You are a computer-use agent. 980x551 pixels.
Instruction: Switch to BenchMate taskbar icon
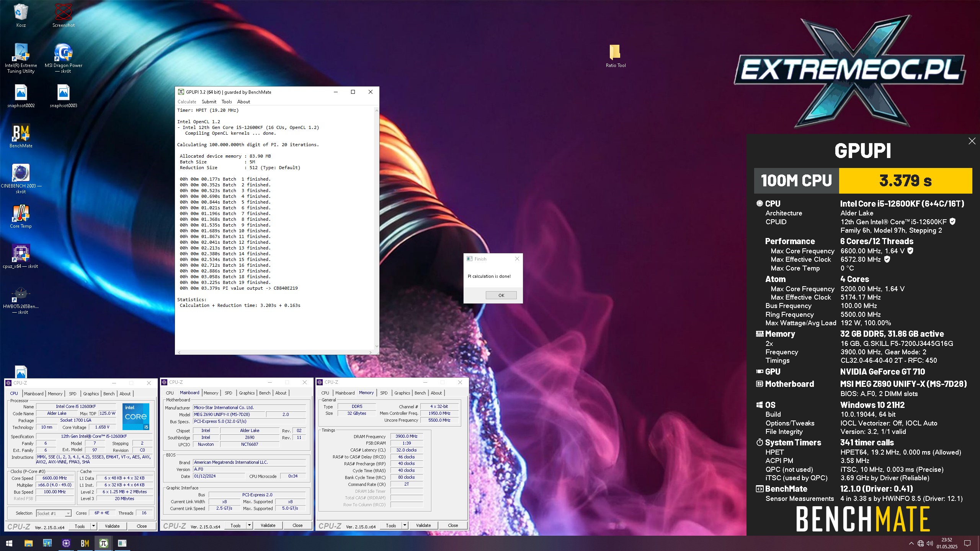pyautogui.click(x=85, y=543)
